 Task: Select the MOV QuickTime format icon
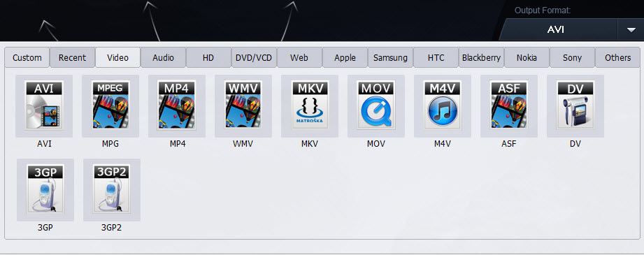pyautogui.click(x=376, y=106)
